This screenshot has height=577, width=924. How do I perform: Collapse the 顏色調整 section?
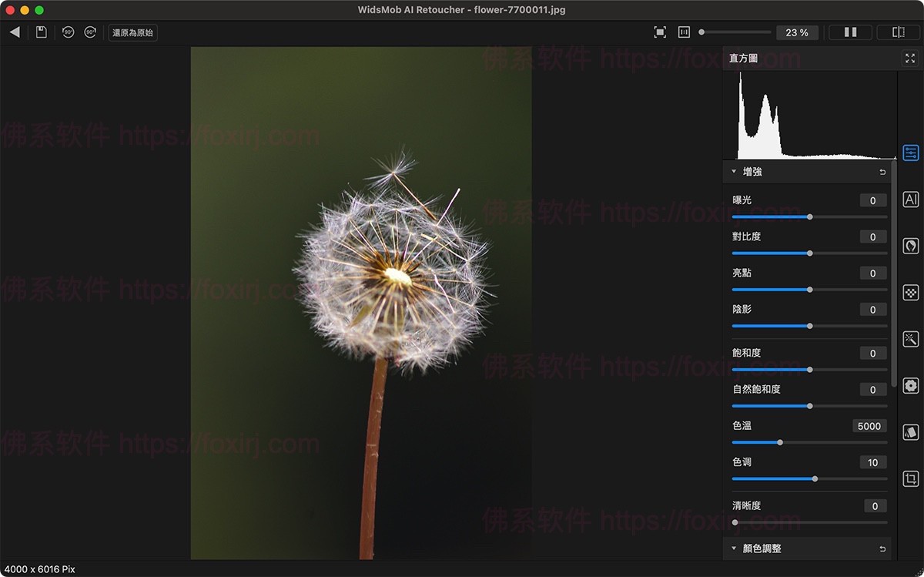tap(734, 548)
